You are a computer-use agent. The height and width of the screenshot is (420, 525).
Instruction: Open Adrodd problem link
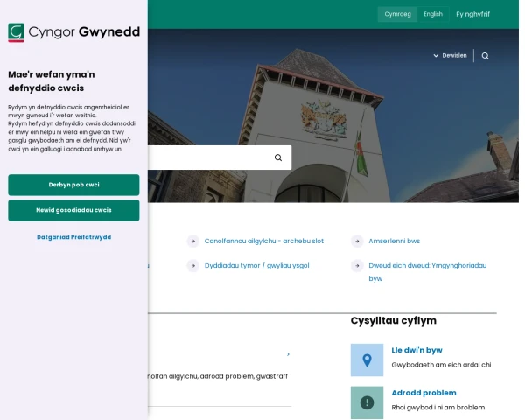pos(423,393)
